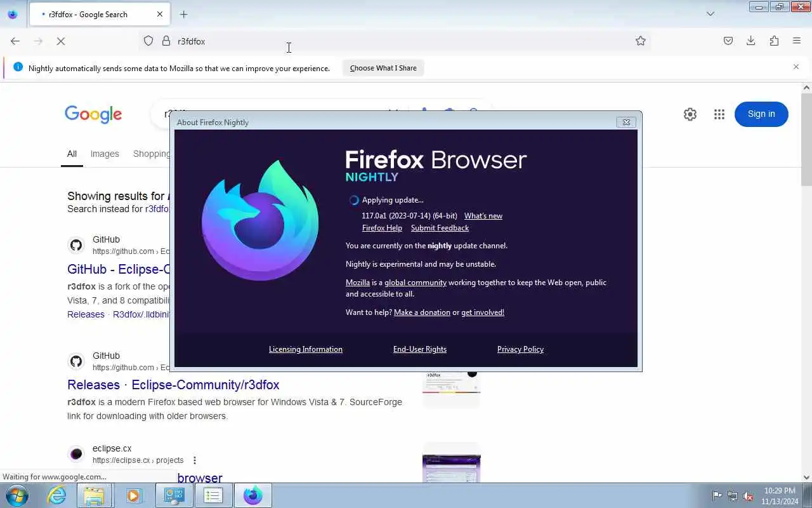Viewport: 812px width, 508px height.
Task: Open the Google apps grid
Action: (719, 114)
